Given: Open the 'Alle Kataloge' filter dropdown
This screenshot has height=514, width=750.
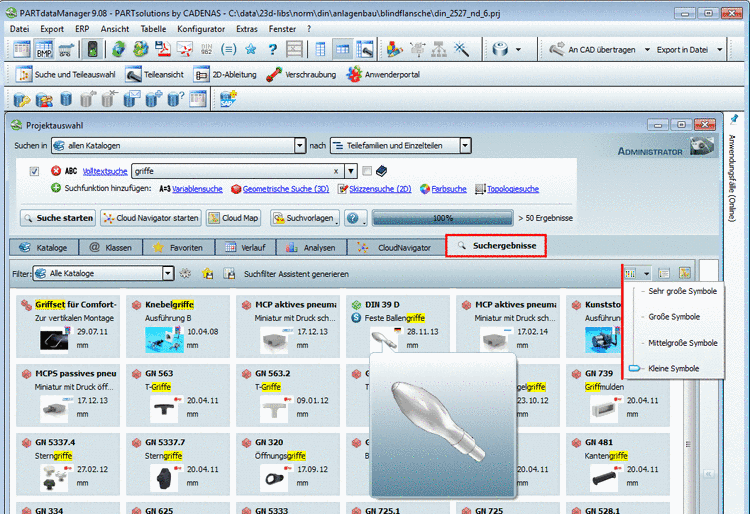Looking at the screenshot, I should [x=167, y=273].
